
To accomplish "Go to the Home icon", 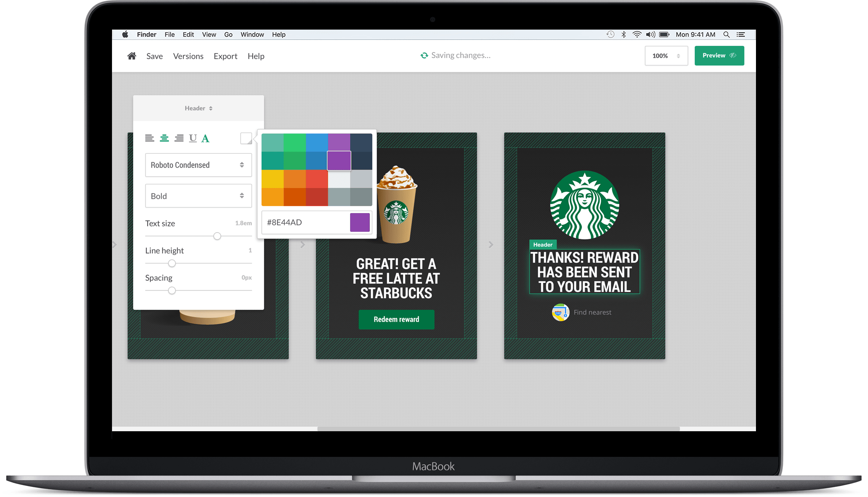I will [131, 56].
